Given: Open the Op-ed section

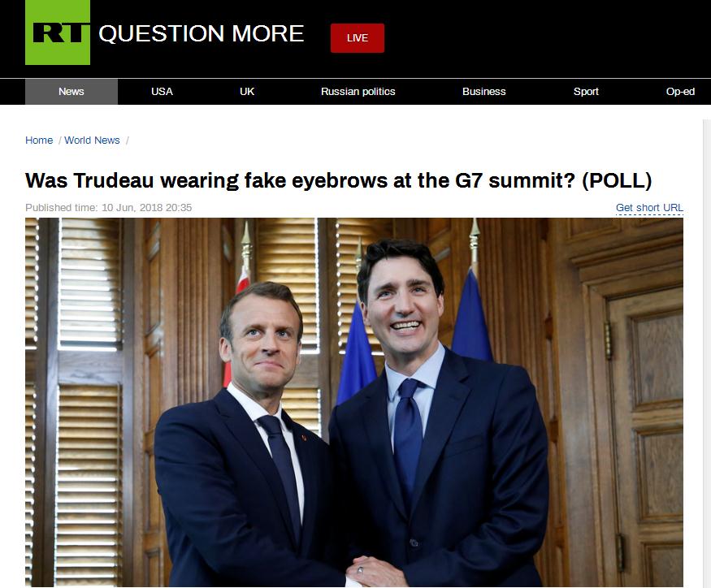Looking at the screenshot, I should (680, 92).
